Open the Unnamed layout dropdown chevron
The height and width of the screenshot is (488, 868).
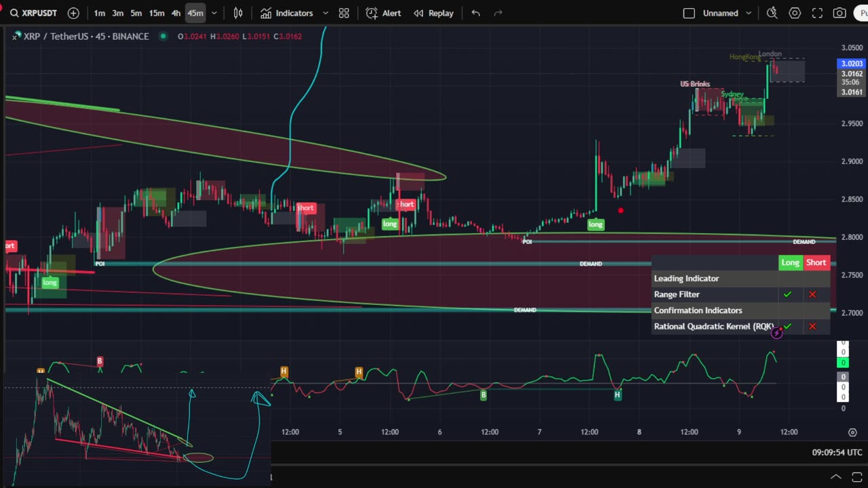tap(749, 13)
